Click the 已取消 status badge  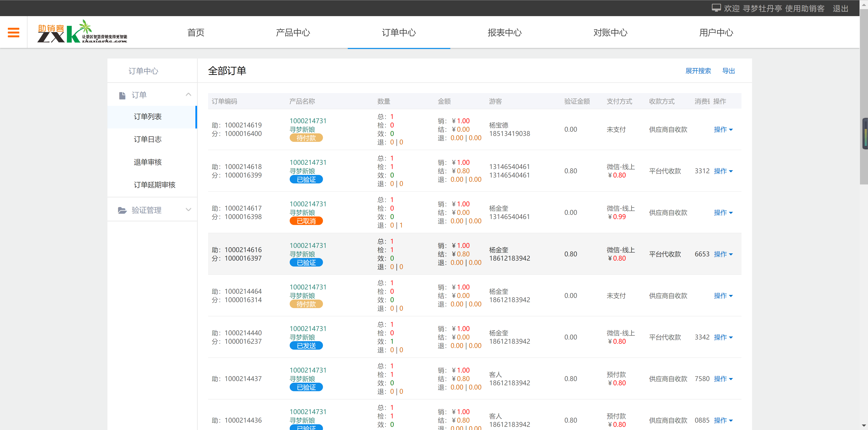coord(306,221)
